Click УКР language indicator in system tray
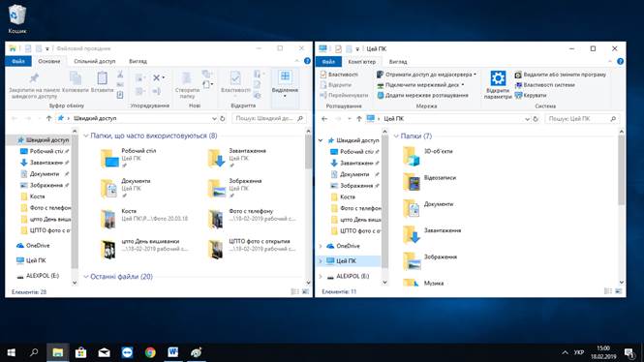The width and height of the screenshot is (644, 362). pyautogui.click(x=579, y=352)
